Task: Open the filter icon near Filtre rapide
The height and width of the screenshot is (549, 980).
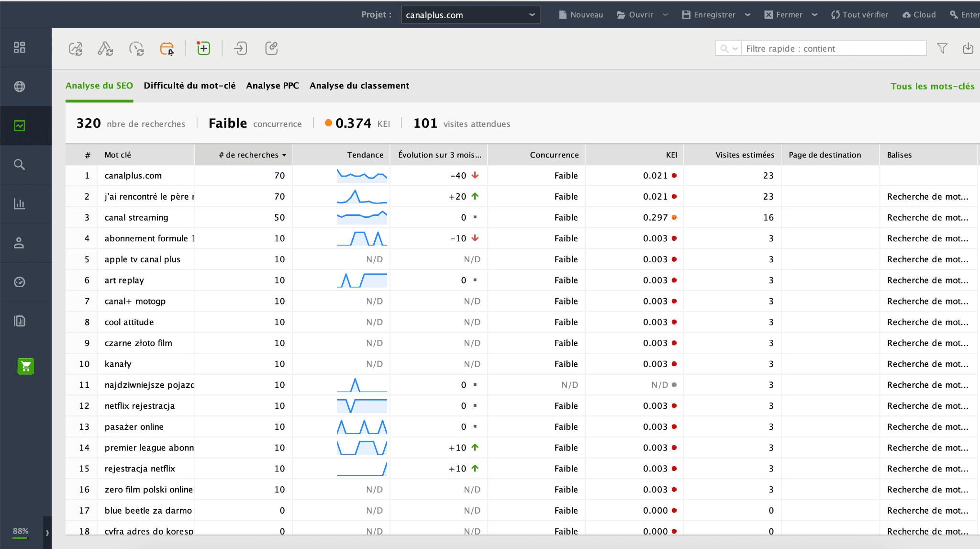Action: point(942,48)
